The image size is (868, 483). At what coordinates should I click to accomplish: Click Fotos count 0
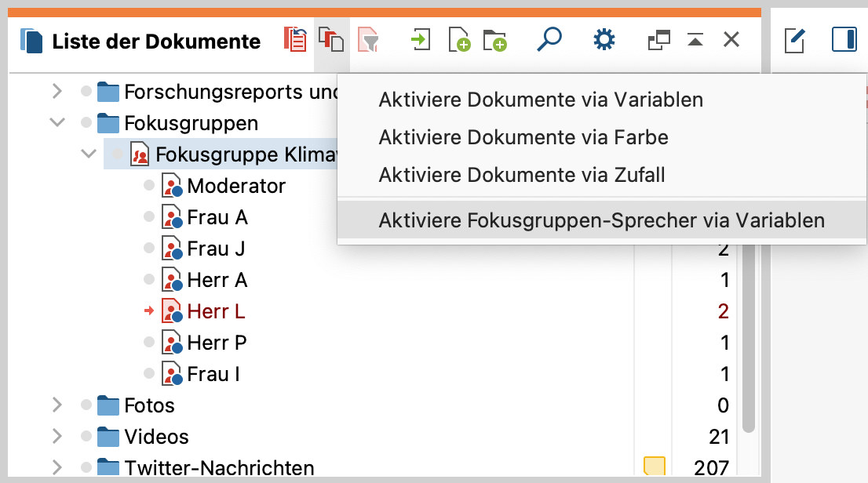[x=723, y=405]
